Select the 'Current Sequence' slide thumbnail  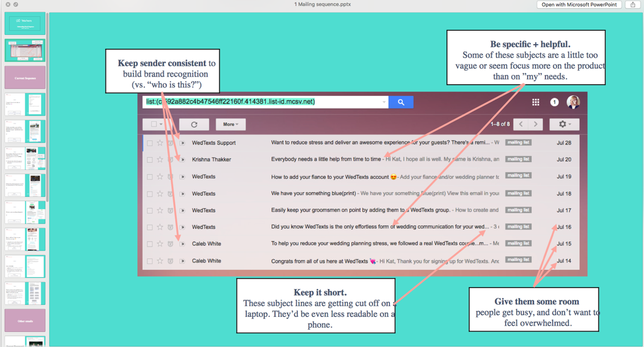click(x=25, y=78)
